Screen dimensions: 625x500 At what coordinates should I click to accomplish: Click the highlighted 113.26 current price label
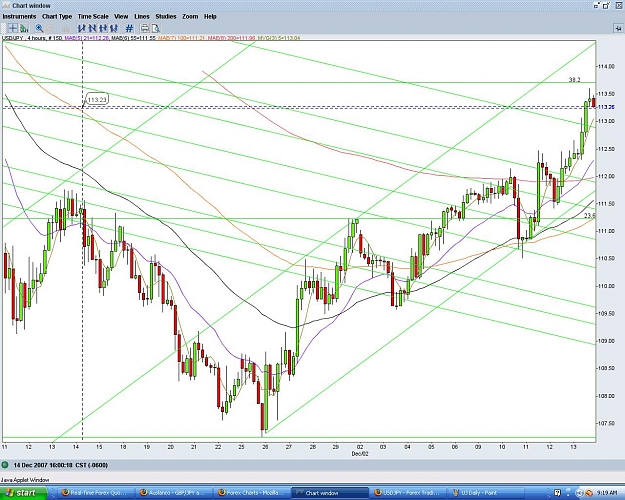[606, 107]
